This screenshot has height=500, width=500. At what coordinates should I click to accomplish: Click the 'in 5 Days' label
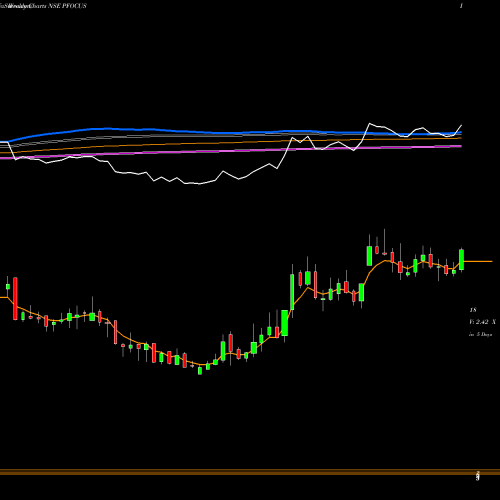[480, 334]
